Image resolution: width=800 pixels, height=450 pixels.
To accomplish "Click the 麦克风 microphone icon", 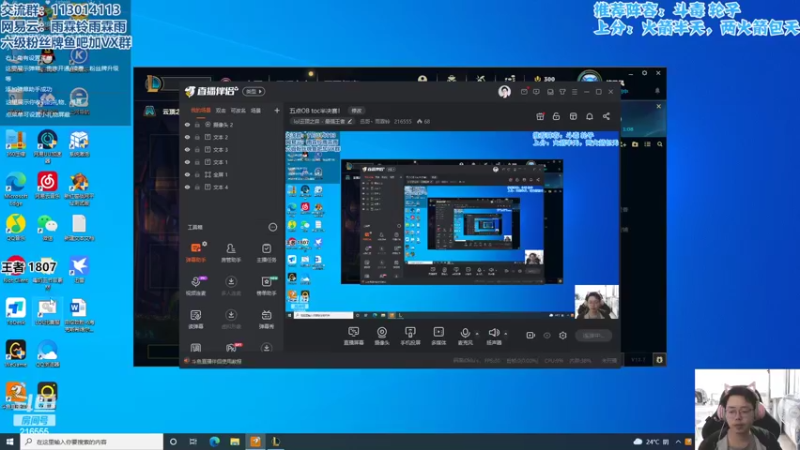I will (x=465, y=336).
